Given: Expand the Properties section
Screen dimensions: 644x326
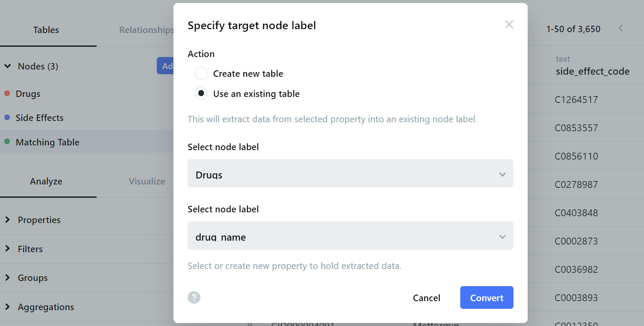Looking at the screenshot, I should click(8, 220).
